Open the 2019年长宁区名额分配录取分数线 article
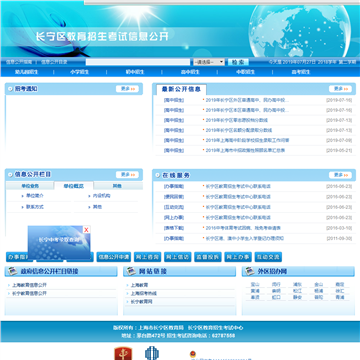 pyautogui.click(x=239, y=130)
